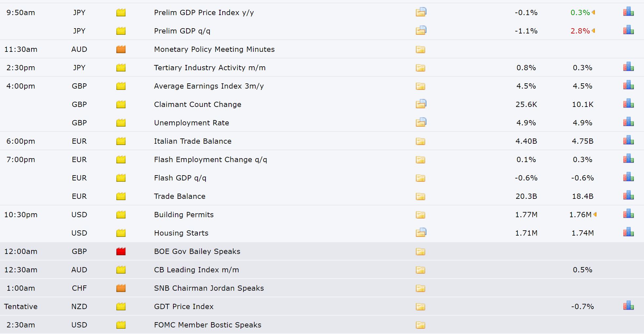
Task: Show graph for Flash Employment Change q/q
Action: coord(629,159)
